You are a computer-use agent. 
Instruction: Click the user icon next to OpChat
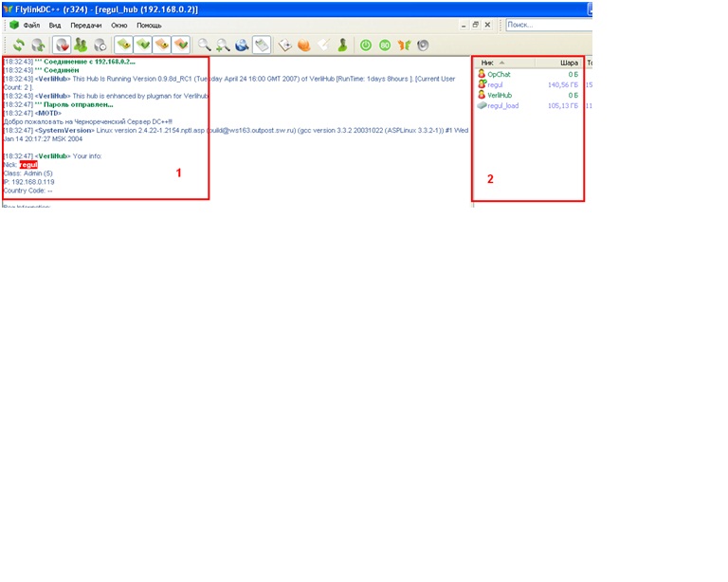pos(482,74)
